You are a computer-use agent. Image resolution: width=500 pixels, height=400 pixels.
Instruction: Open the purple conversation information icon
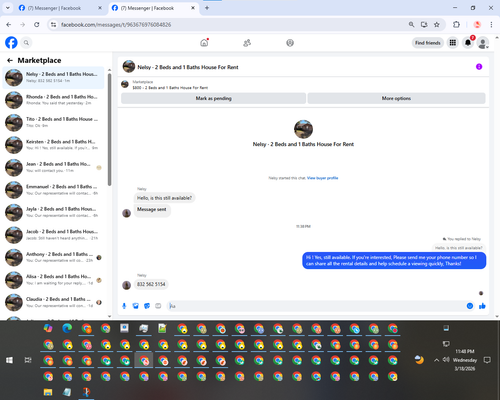[x=479, y=67]
